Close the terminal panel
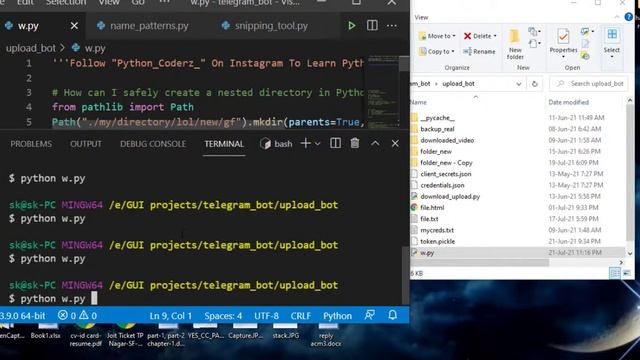Image resolution: width=640 pixels, height=360 pixels. coord(395,143)
